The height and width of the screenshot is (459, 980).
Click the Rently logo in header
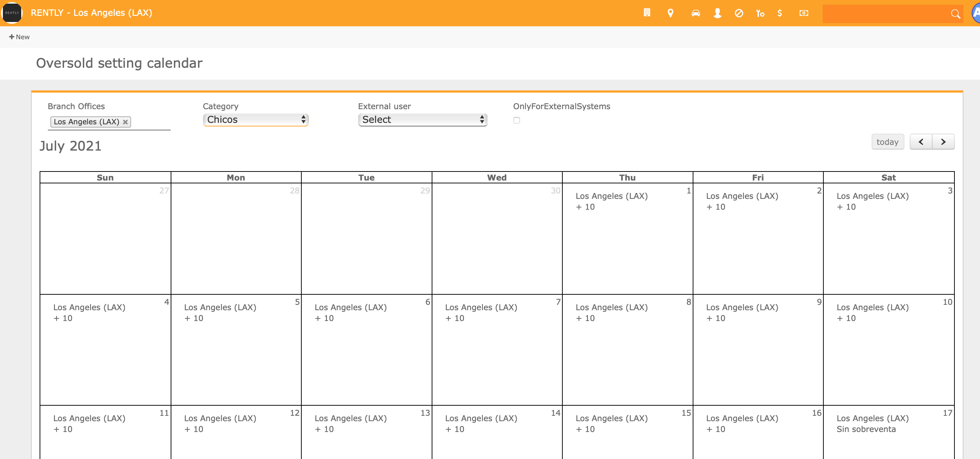pos(12,13)
